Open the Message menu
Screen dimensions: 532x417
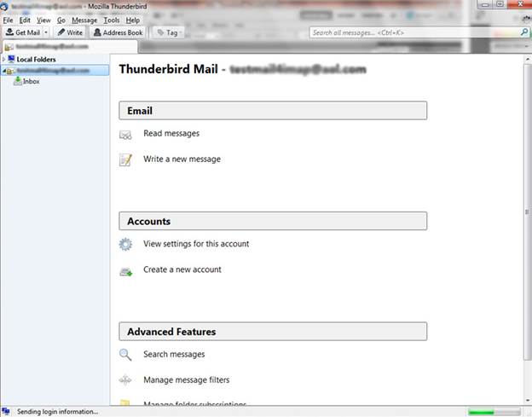coord(84,20)
